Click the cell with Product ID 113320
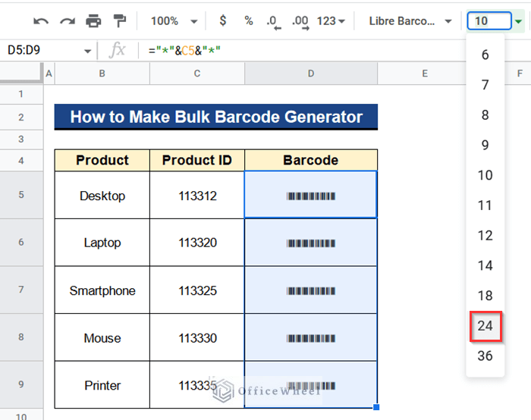Viewport: 531px width, 420px height. tap(197, 243)
